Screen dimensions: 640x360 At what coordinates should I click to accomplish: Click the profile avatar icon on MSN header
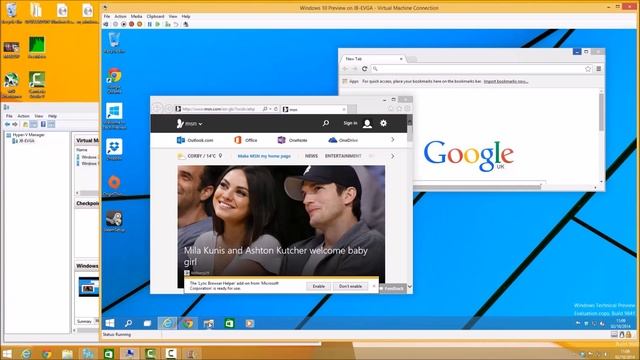click(x=367, y=123)
